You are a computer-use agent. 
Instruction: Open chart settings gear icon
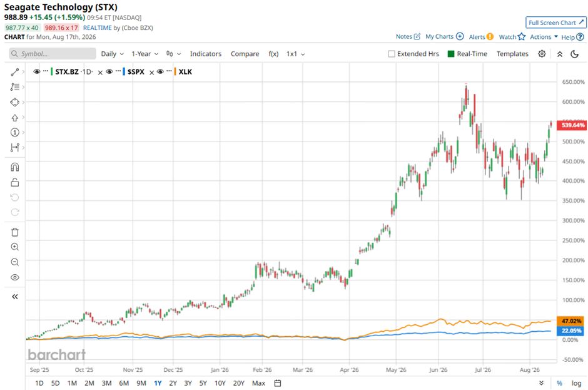click(542, 54)
